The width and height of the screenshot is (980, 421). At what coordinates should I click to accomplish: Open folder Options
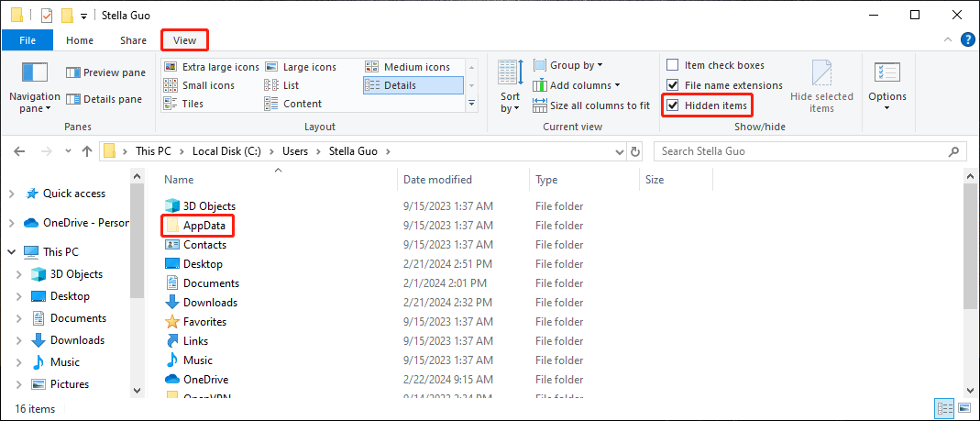coord(886,86)
